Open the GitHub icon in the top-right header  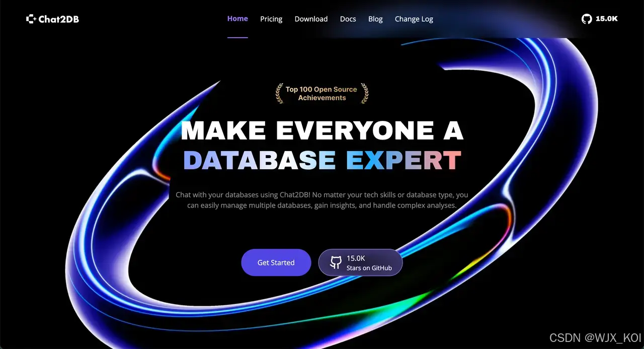point(587,19)
